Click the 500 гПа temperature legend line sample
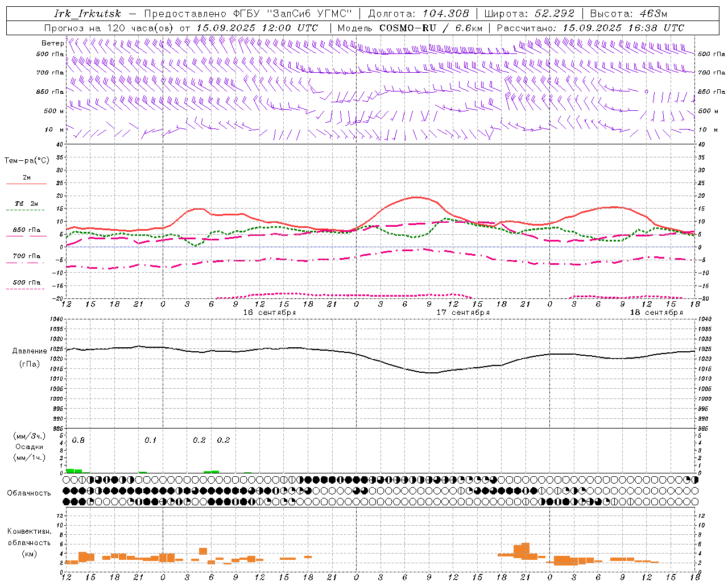The width and height of the screenshot is (728, 582). [26, 289]
